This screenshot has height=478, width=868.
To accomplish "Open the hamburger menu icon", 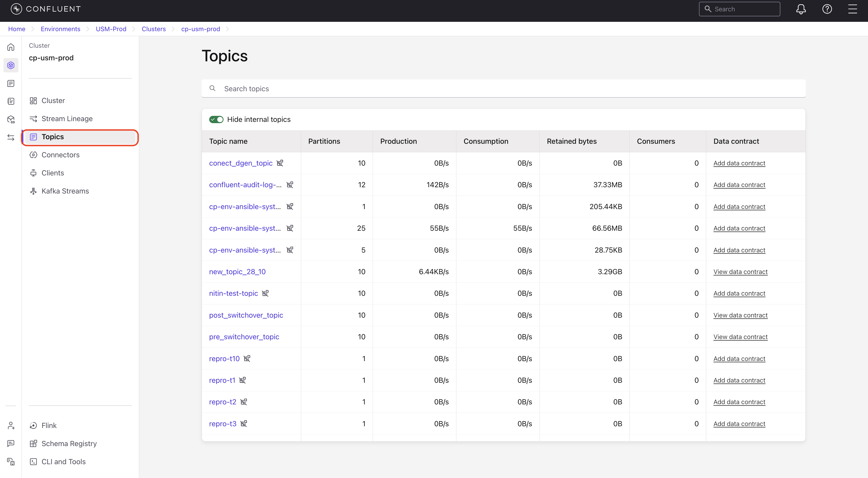I will [x=852, y=9].
